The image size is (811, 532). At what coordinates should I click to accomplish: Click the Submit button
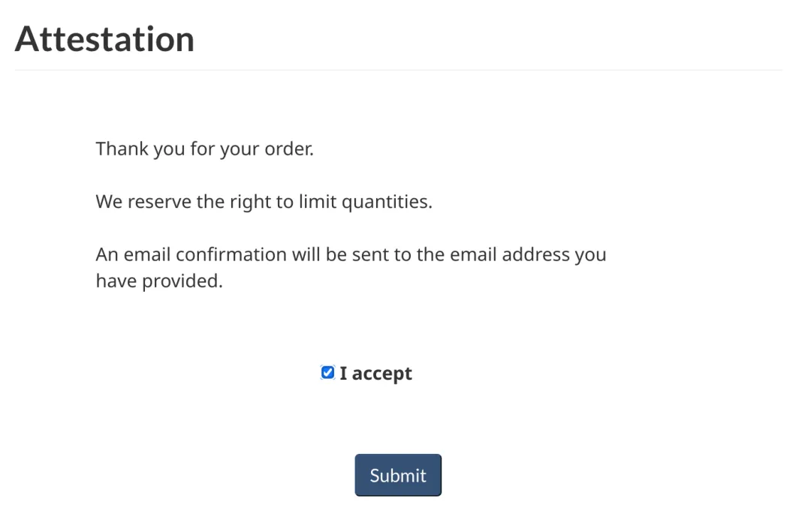pyautogui.click(x=398, y=475)
